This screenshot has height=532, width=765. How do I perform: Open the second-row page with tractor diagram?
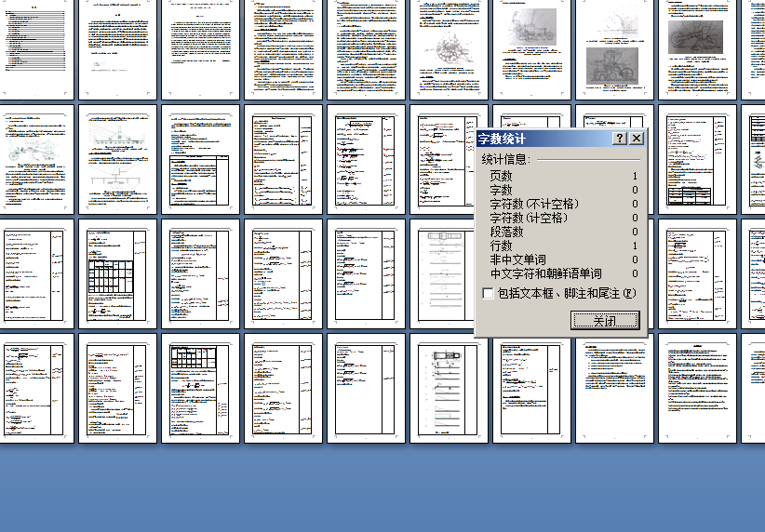[34, 159]
